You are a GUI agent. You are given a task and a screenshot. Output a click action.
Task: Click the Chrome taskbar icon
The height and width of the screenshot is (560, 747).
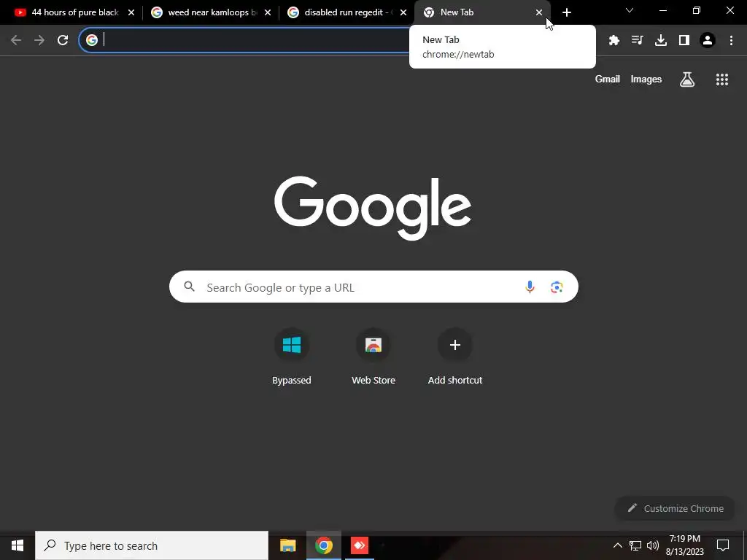[x=323, y=545]
